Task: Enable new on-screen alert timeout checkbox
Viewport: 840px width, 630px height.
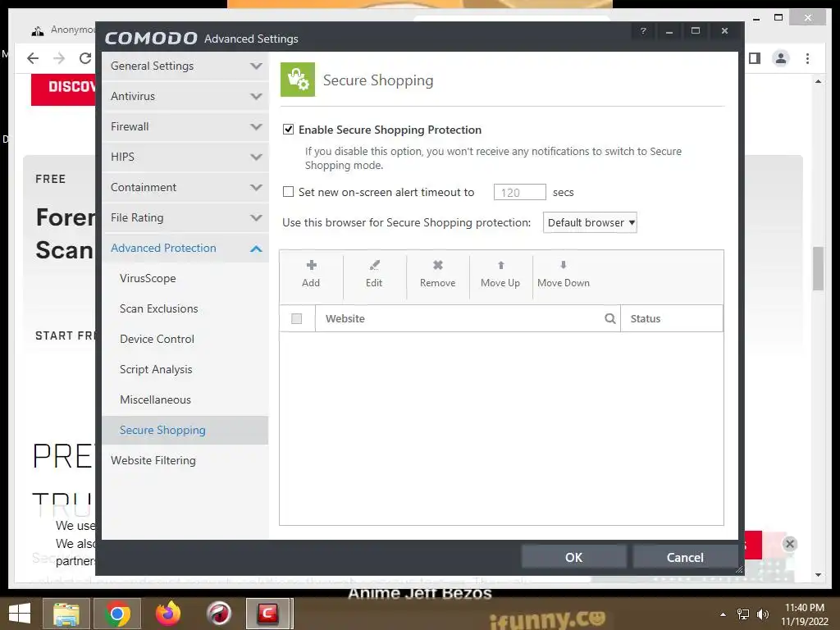Action: pyautogui.click(x=288, y=192)
